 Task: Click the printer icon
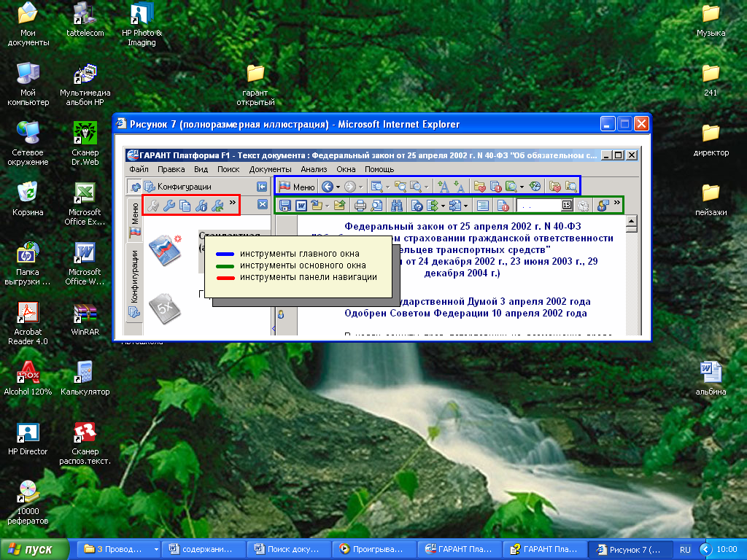[x=360, y=205]
